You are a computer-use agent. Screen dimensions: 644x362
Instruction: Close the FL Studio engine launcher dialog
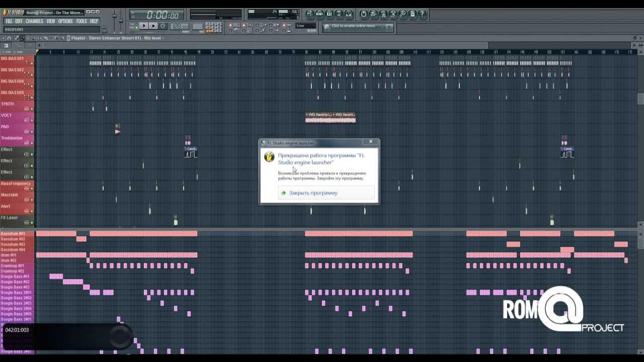pyautogui.click(x=371, y=142)
